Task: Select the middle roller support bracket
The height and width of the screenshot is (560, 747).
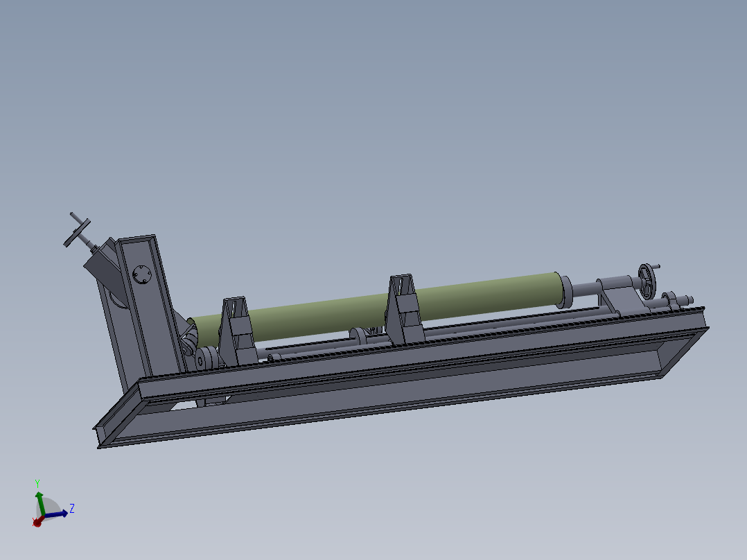Action: (x=404, y=309)
